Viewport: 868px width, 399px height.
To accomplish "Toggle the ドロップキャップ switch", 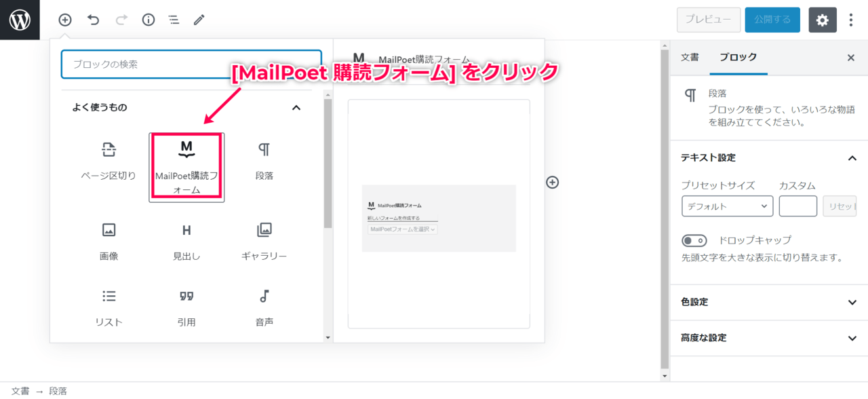I will point(694,240).
